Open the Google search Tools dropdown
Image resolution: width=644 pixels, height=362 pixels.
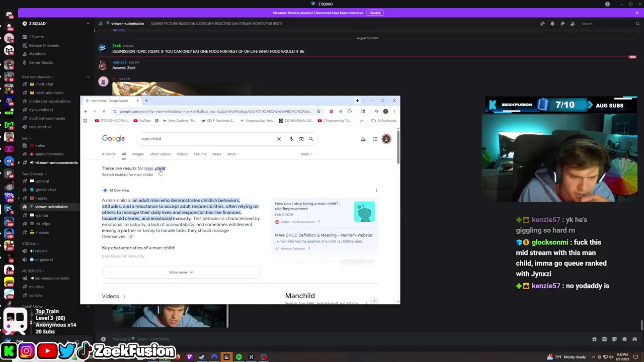click(306, 154)
